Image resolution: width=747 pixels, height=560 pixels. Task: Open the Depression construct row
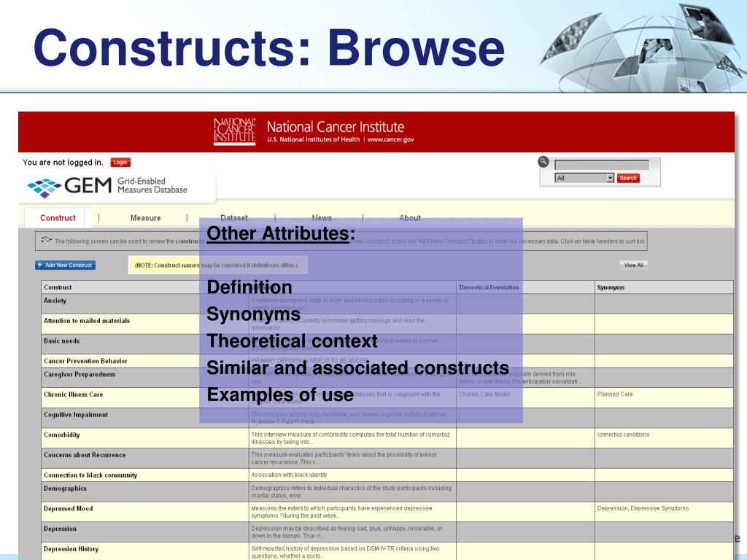[x=60, y=529]
